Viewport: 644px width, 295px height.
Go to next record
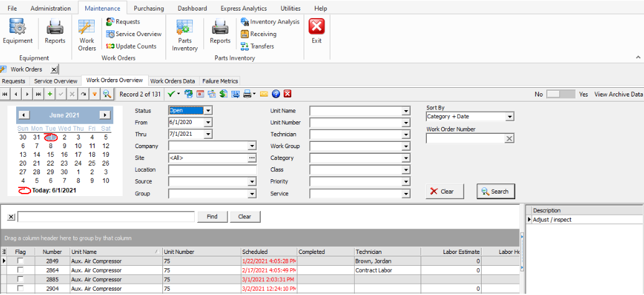tap(27, 94)
